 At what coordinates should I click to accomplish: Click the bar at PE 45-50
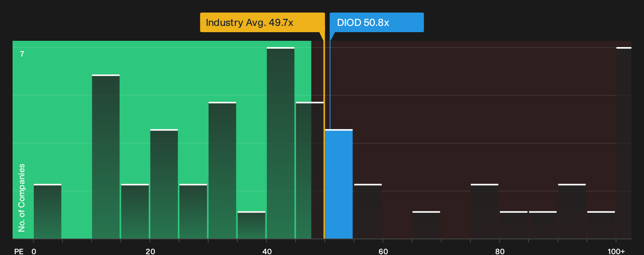pyautogui.click(x=310, y=170)
